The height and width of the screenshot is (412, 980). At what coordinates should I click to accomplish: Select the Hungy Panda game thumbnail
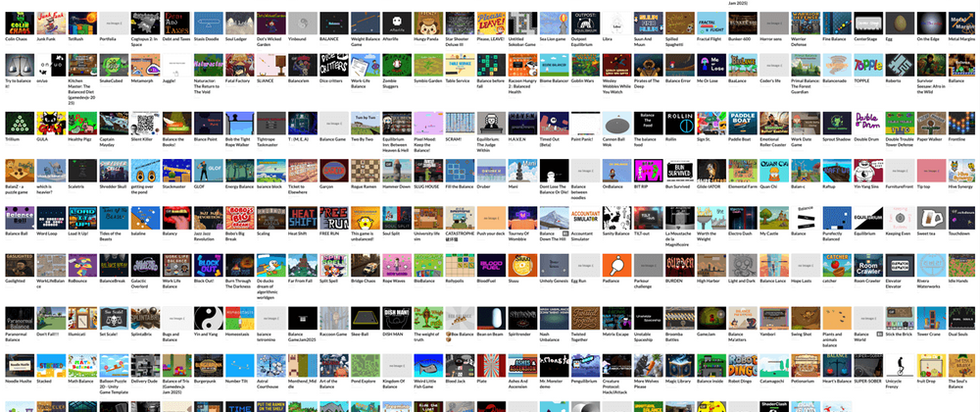tap(426, 24)
